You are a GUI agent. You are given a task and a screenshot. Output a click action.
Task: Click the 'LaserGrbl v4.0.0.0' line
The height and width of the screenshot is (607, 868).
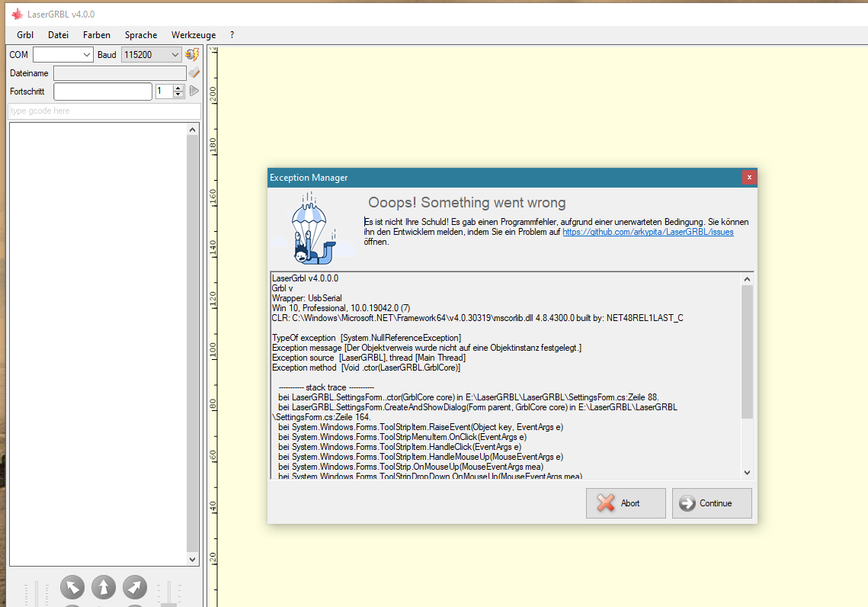click(305, 278)
